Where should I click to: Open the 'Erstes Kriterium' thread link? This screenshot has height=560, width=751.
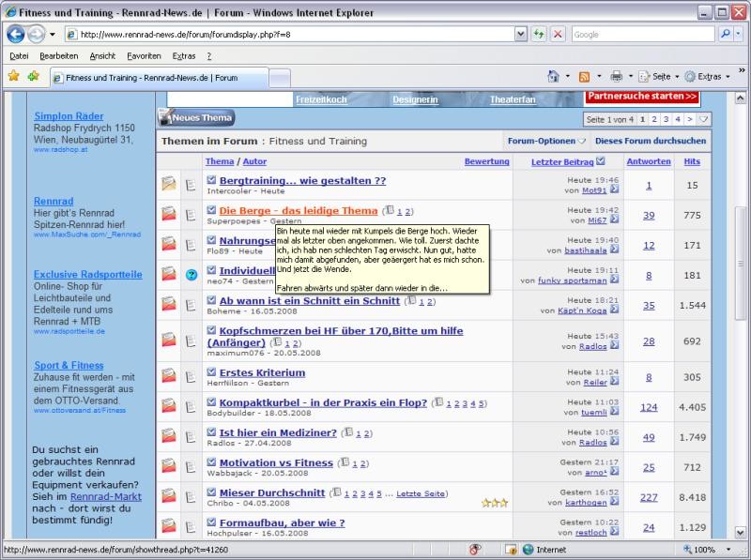262,372
